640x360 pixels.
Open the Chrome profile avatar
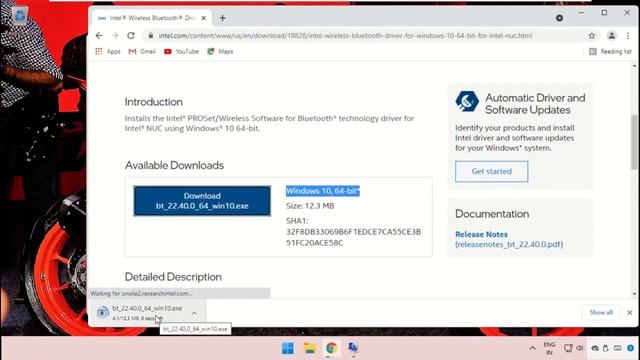point(611,36)
